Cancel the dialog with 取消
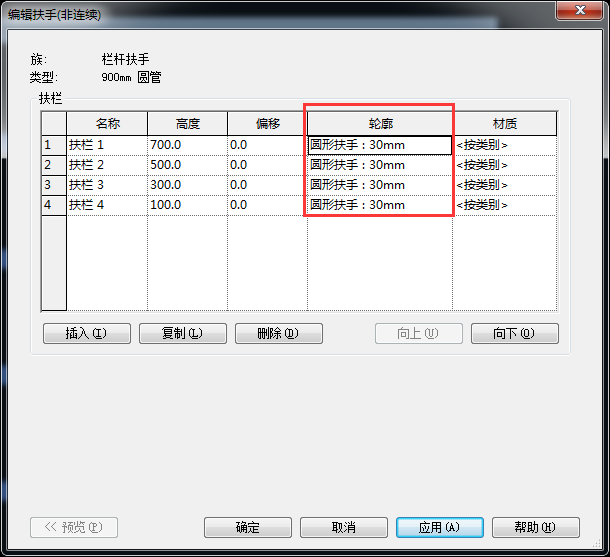610x557 pixels. (343, 528)
